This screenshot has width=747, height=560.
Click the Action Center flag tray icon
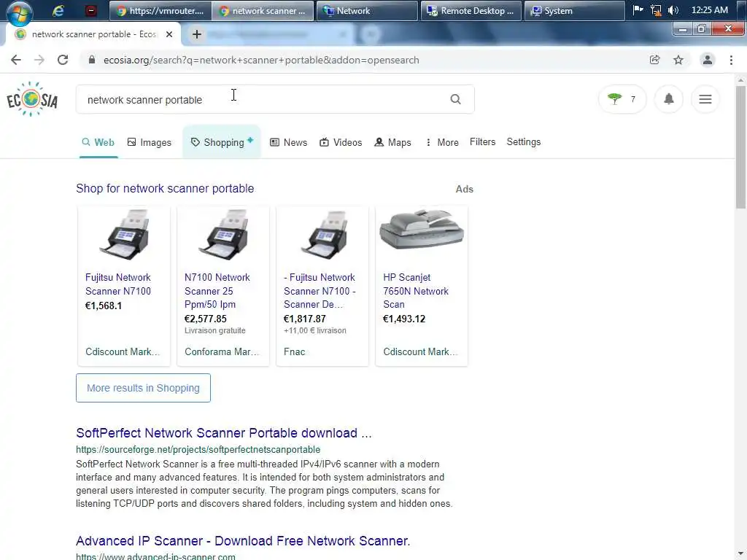point(638,9)
